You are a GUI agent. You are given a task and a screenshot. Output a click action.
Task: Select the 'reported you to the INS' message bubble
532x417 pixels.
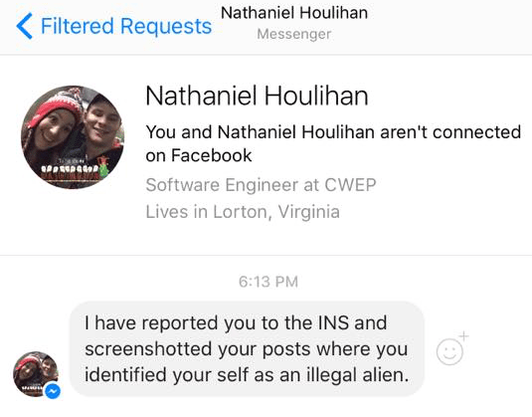click(247, 348)
